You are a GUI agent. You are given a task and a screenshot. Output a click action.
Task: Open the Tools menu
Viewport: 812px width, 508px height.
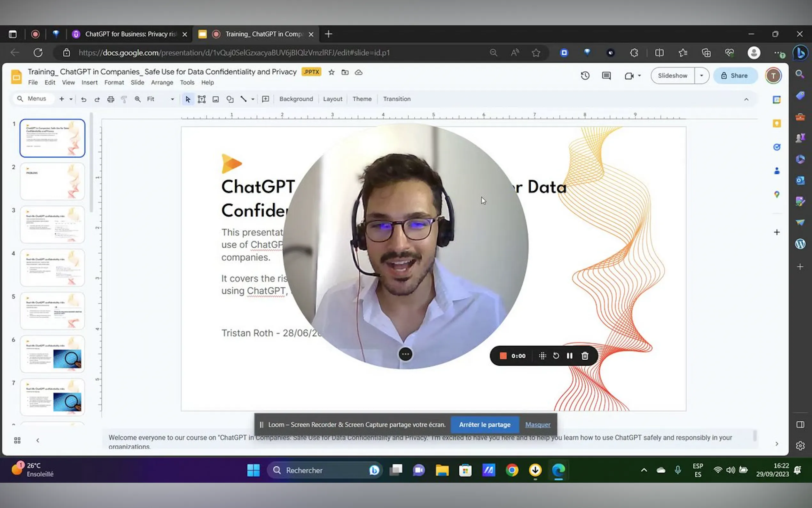pos(187,83)
